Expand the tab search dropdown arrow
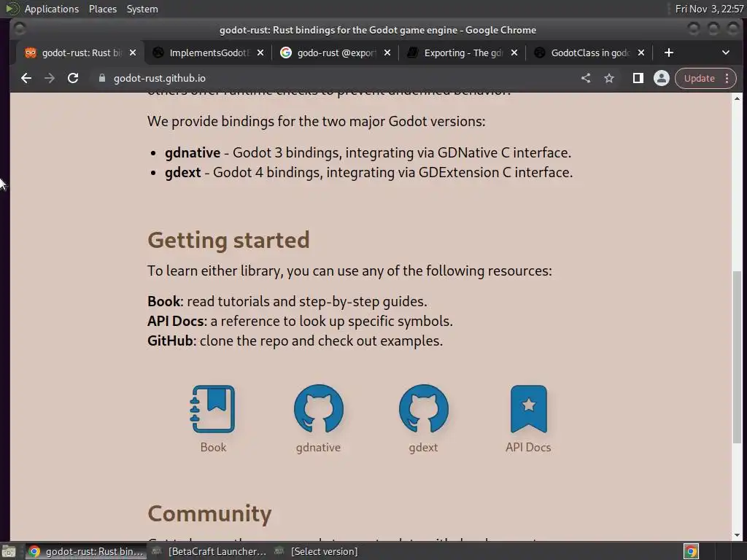The image size is (747, 560). tap(726, 52)
